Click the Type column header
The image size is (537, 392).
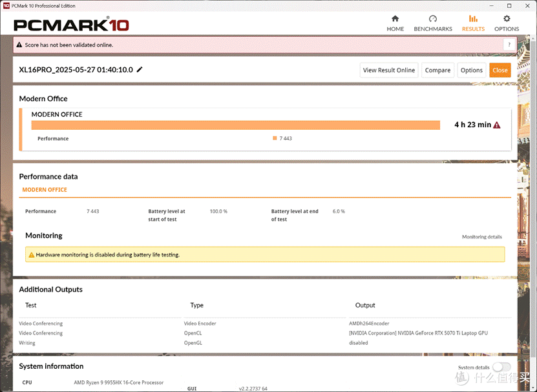pos(197,305)
